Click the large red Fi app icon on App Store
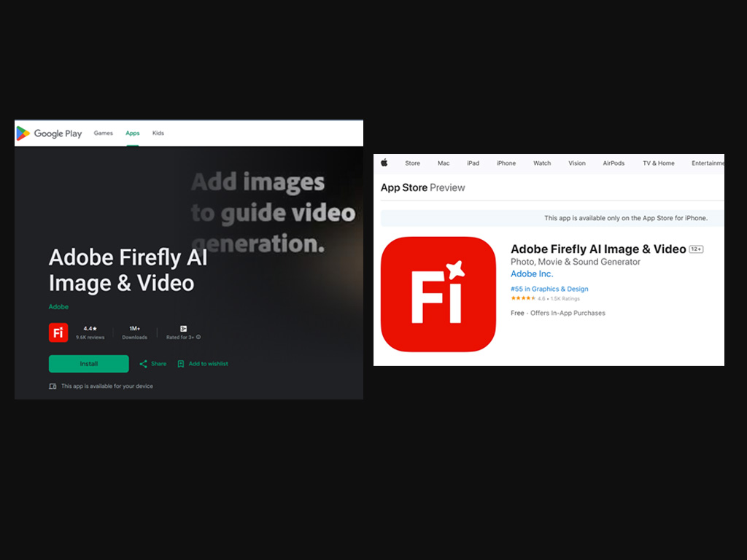The image size is (747, 560). tap(438, 295)
